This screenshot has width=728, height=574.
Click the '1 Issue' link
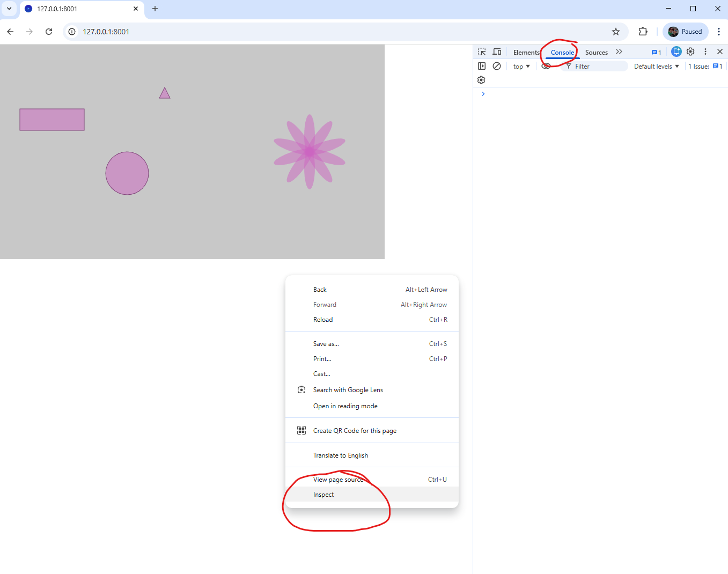tap(705, 67)
